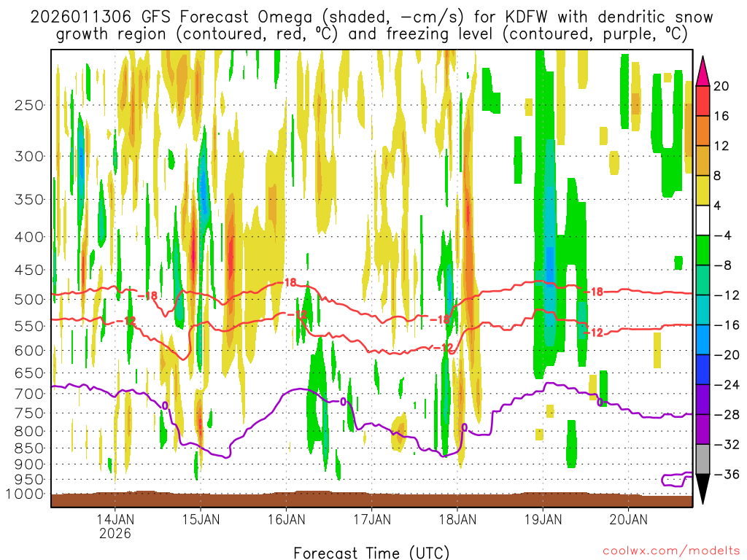747x560 pixels.
Task: Click the chart title line starting with 2026011306 GFS Forecast
Action: [x=371, y=17]
